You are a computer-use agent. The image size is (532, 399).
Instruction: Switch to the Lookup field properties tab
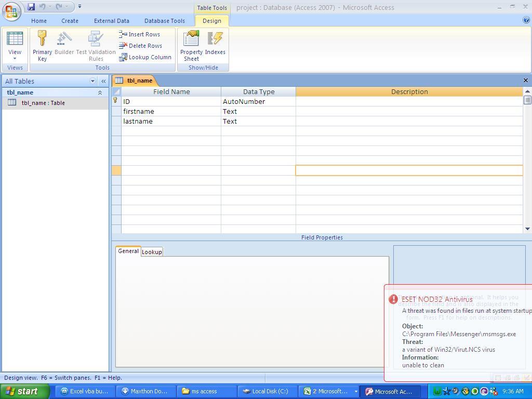tap(152, 252)
